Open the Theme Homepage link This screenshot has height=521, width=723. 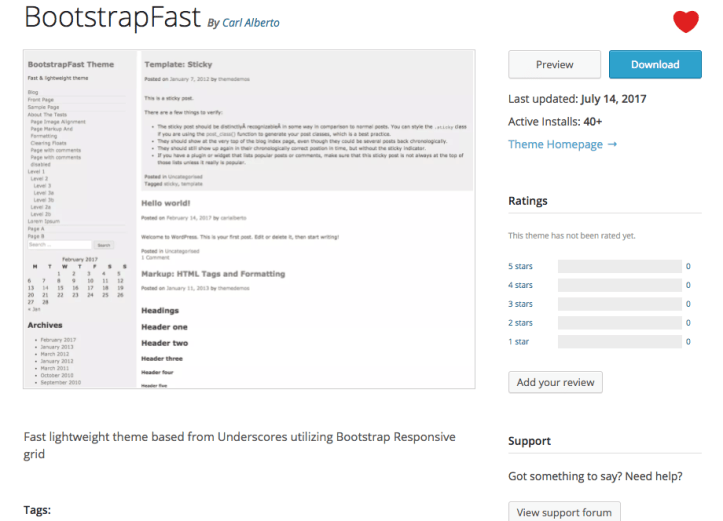tap(562, 144)
